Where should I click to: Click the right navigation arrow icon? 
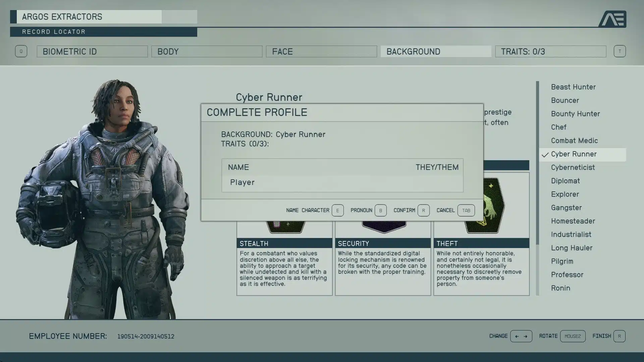pyautogui.click(x=526, y=337)
